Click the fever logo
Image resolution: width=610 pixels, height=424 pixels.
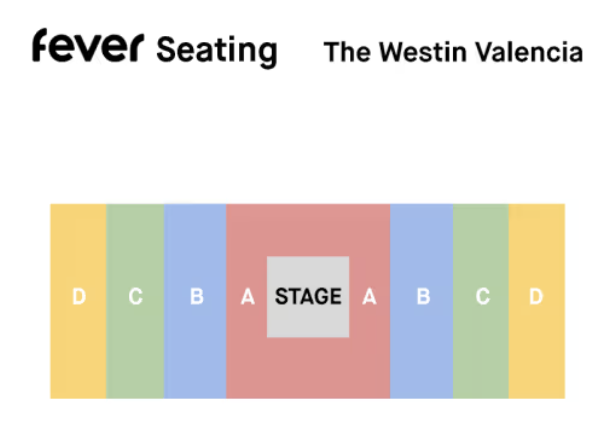click(x=88, y=45)
